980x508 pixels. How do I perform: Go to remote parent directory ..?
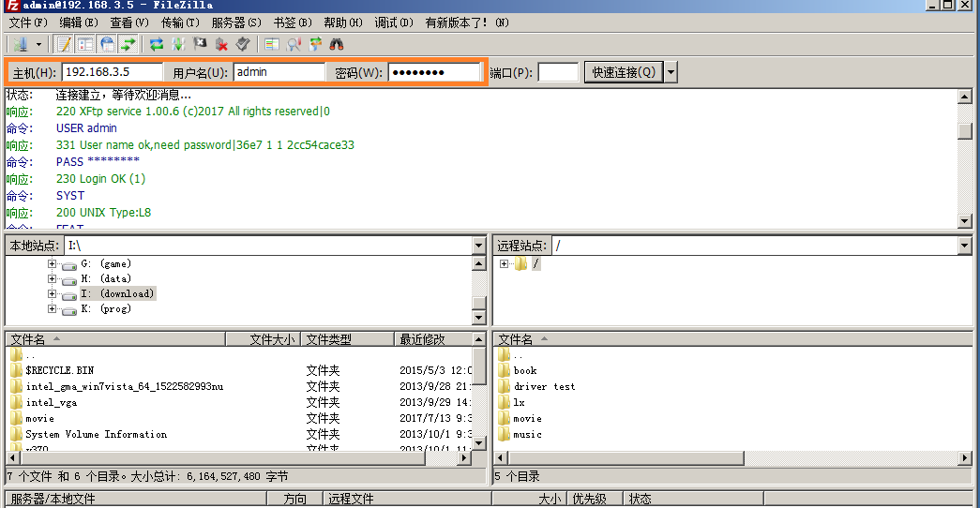tap(518, 355)
